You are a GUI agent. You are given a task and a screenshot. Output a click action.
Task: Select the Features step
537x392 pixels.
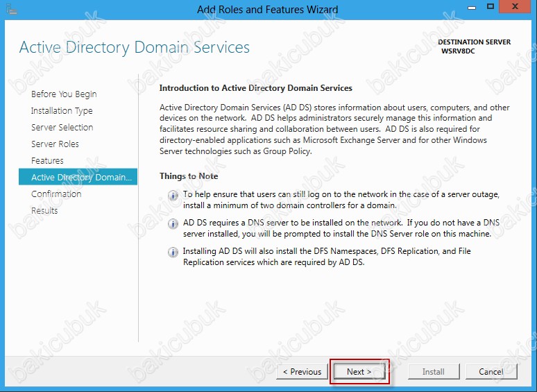point(47,160)
